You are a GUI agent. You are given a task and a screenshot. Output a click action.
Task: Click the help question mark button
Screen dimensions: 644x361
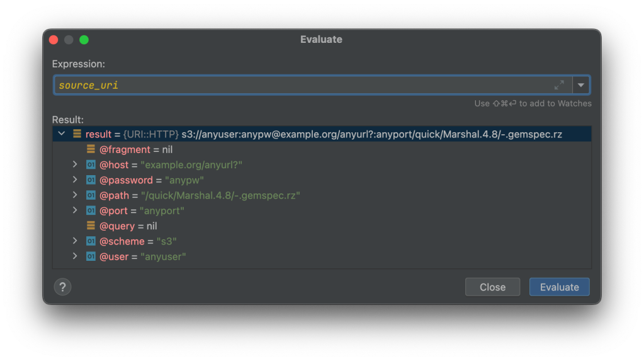(x=62, y=287)
